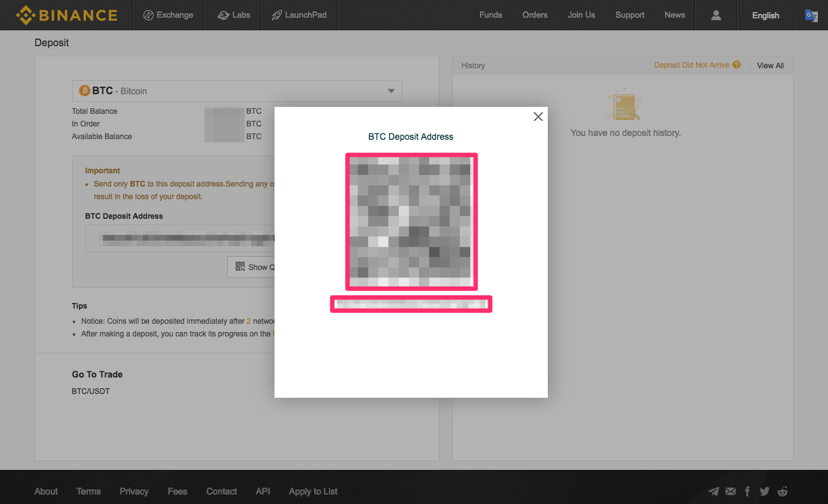Click the BTC/USDT trading pair link

point(90,391)
